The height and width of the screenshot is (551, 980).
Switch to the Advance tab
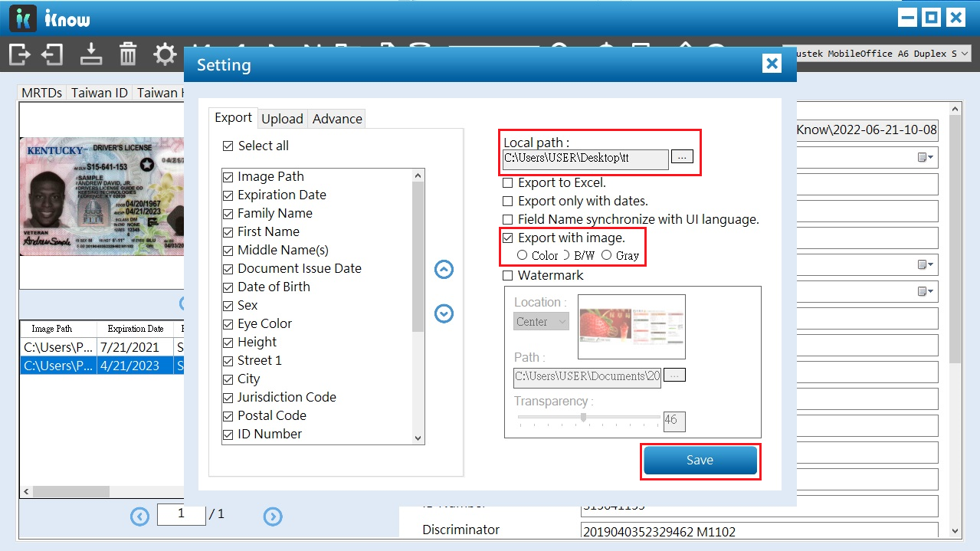337,119
